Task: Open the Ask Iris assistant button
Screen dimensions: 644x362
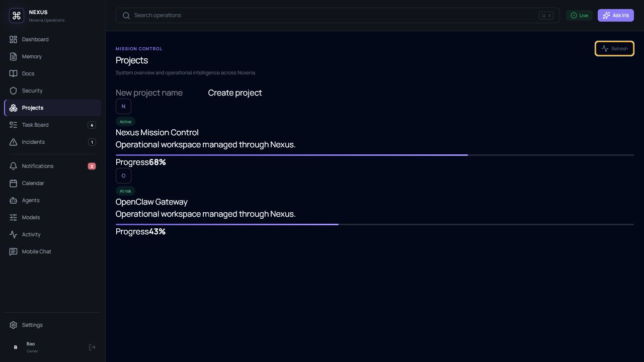Action: click(x=615, y=16)
